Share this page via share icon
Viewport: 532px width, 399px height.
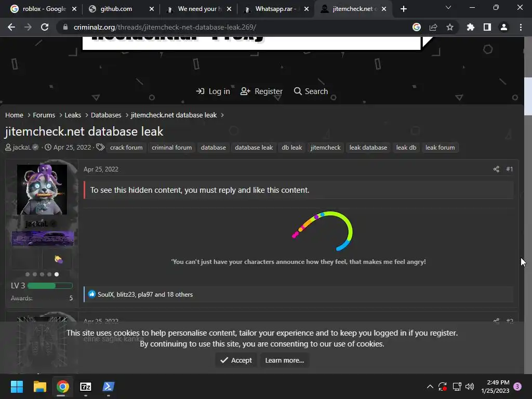coord(433,27)
